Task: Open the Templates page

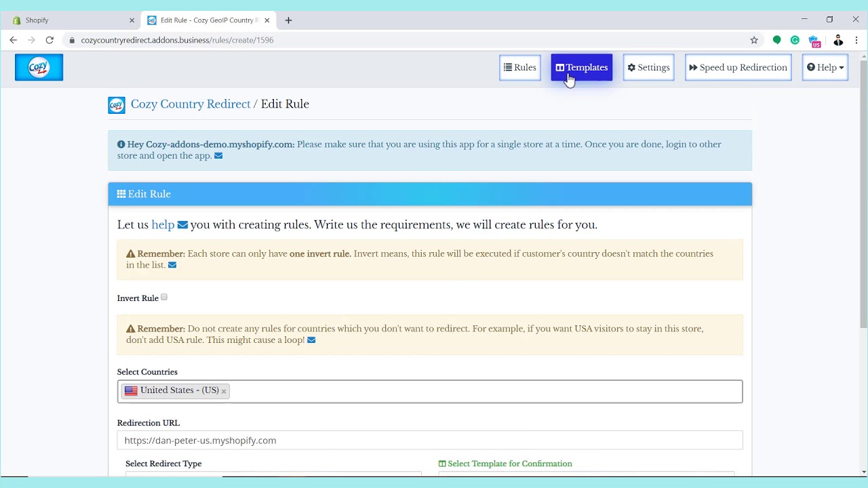Action: click(x=582, y=67)
